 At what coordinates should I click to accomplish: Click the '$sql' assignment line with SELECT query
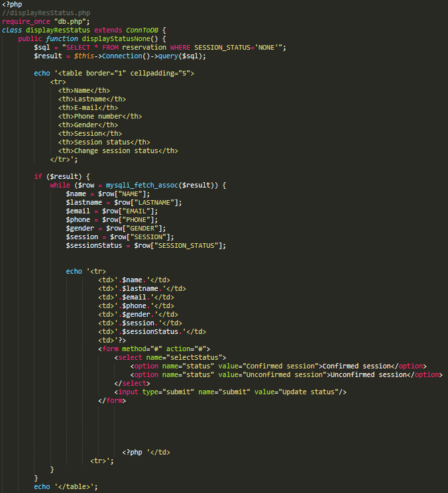pos(160,48)
